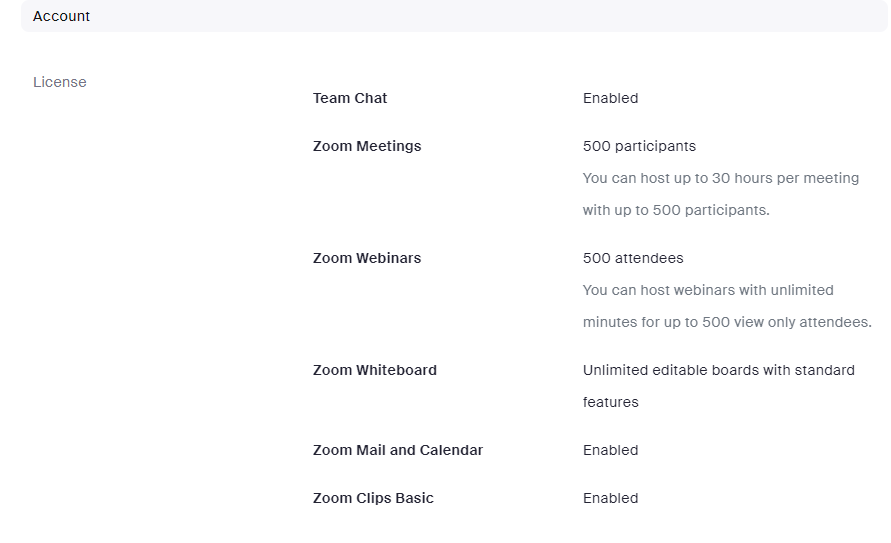
Task: Click the 500 attendees value
Action: pyautogui.click(x=633, y=258)
